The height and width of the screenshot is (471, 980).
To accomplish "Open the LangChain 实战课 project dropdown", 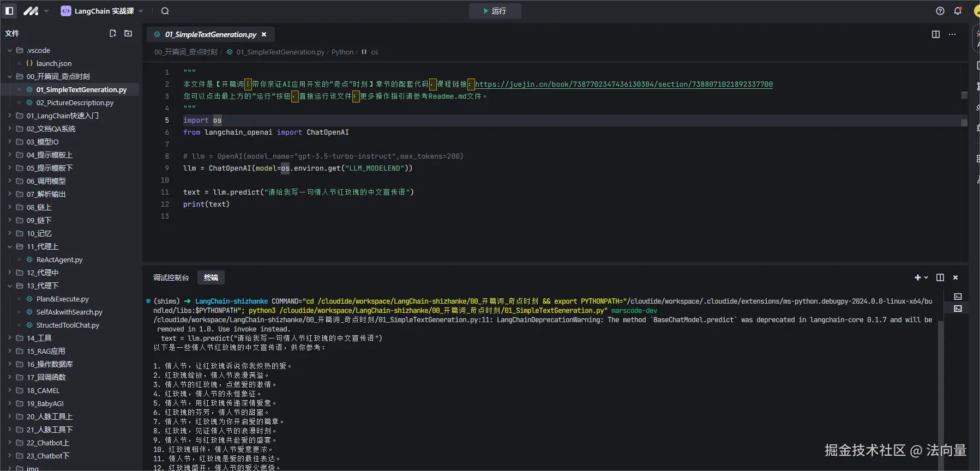I will [103, 11].
